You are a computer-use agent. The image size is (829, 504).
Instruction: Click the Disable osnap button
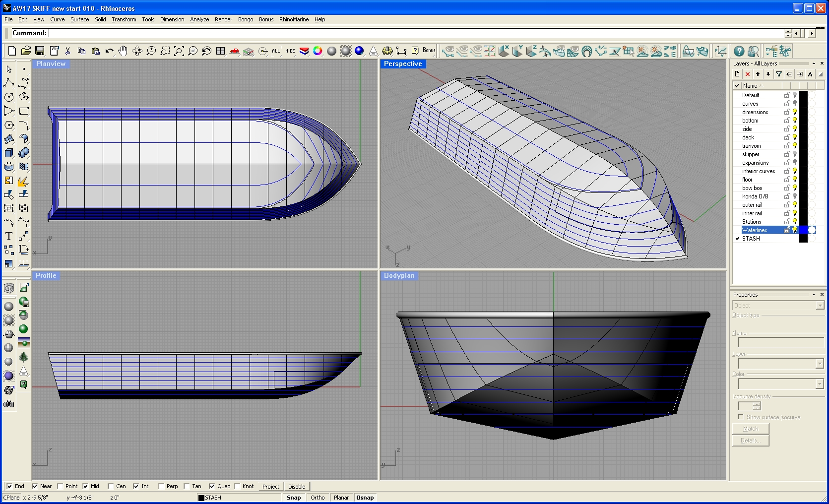point(297,487)
